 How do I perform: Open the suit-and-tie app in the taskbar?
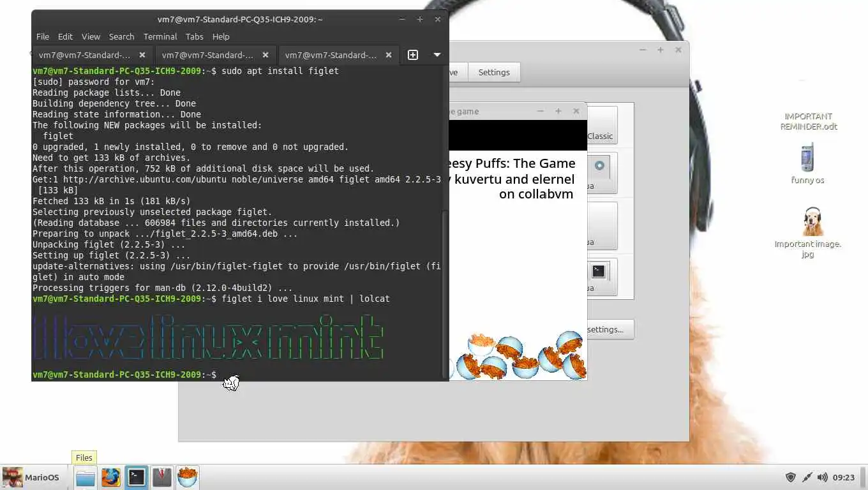161,477
